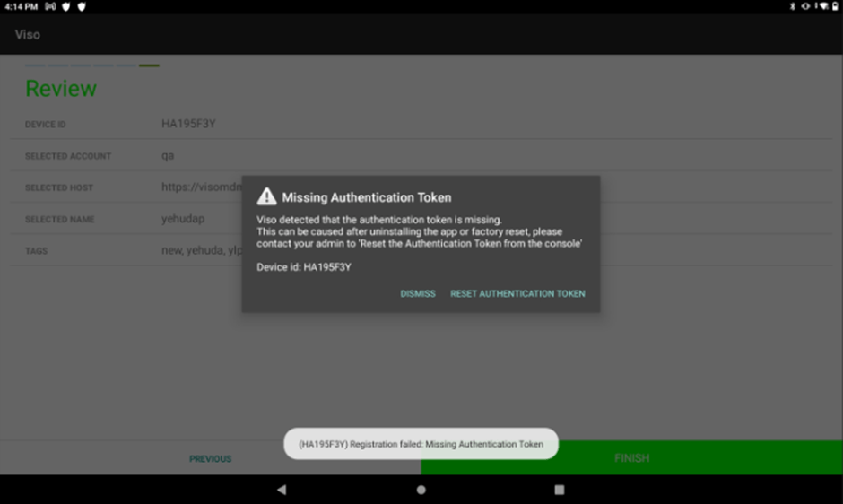Tap the Android home circle button

[421, 490]
